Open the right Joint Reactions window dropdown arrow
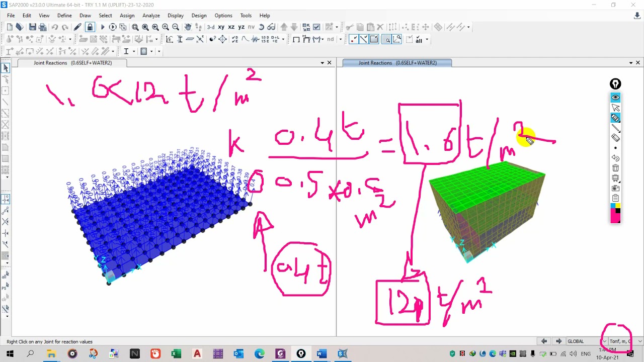 [631, 63]
